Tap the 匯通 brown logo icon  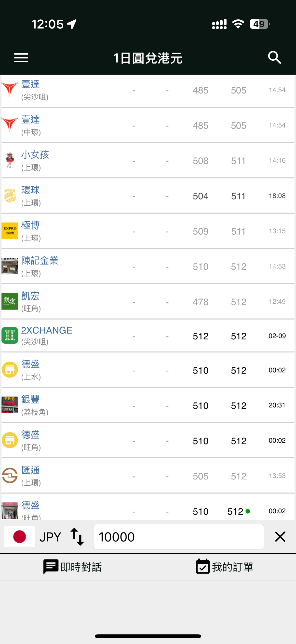10,475
